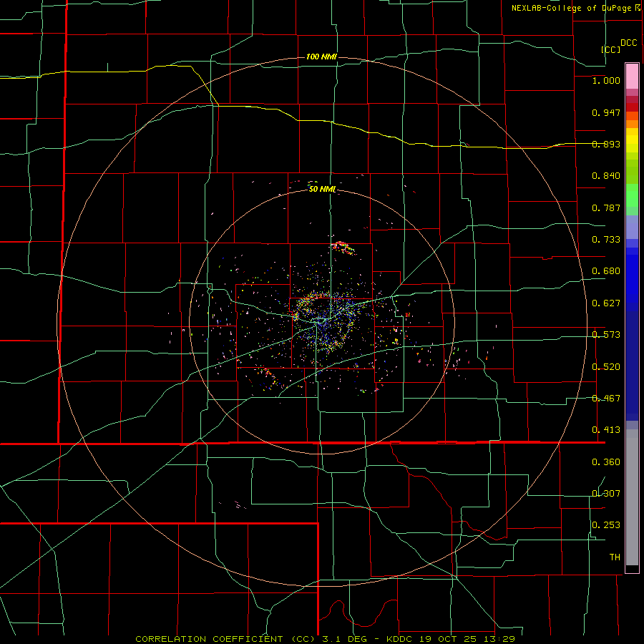Pick the red segment of the color bar
This screenshot has height=644, width=644.
coord(632,107)
